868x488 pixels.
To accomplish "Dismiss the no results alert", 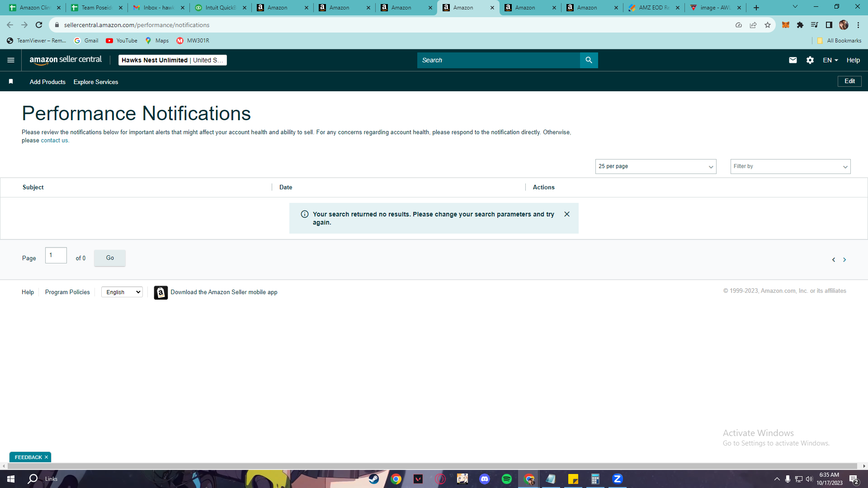I will [x=567, y=214].
